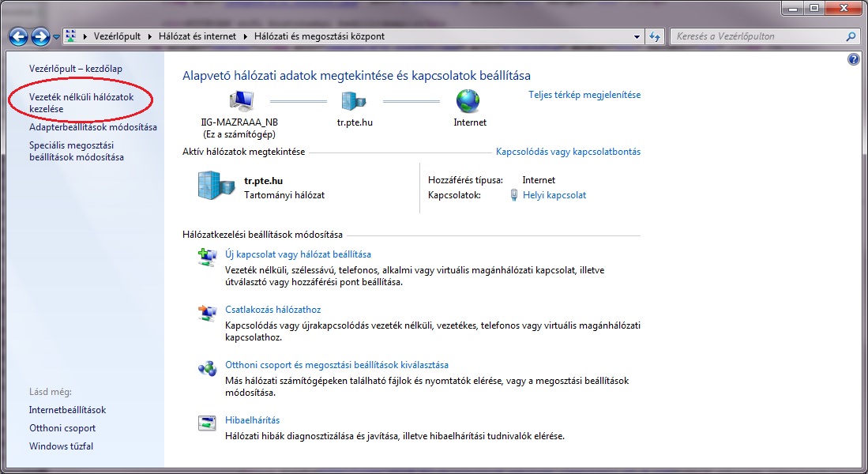
Task: Open Vezeték nélküli hálózatok kezelése
Action: point(81,103)
